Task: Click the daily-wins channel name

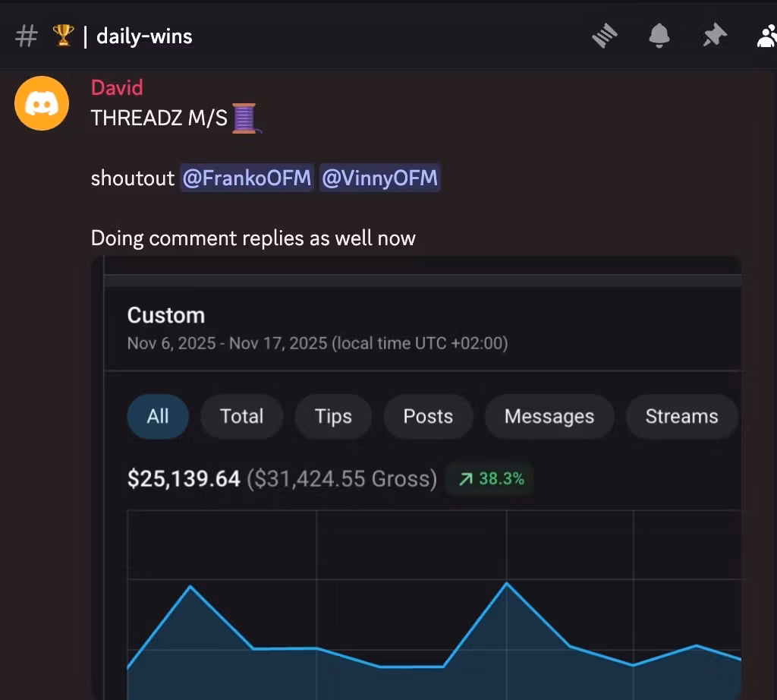Action: click(x=144, y=36)
